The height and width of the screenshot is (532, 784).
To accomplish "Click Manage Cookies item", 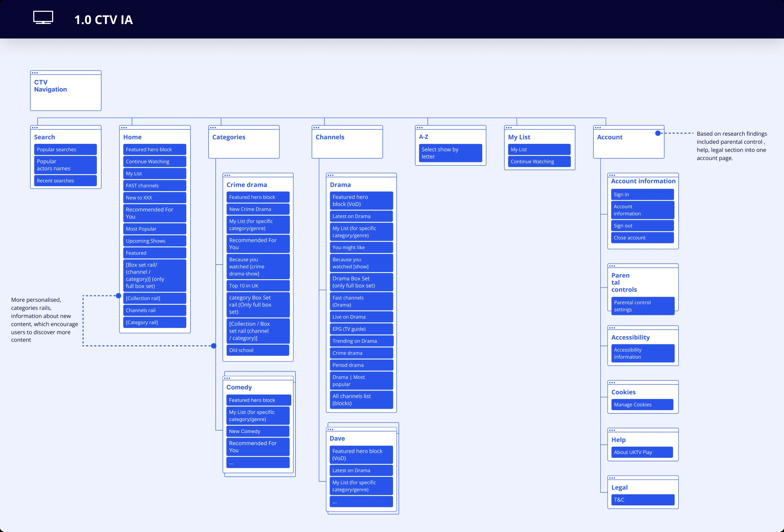I will point(643,404).
